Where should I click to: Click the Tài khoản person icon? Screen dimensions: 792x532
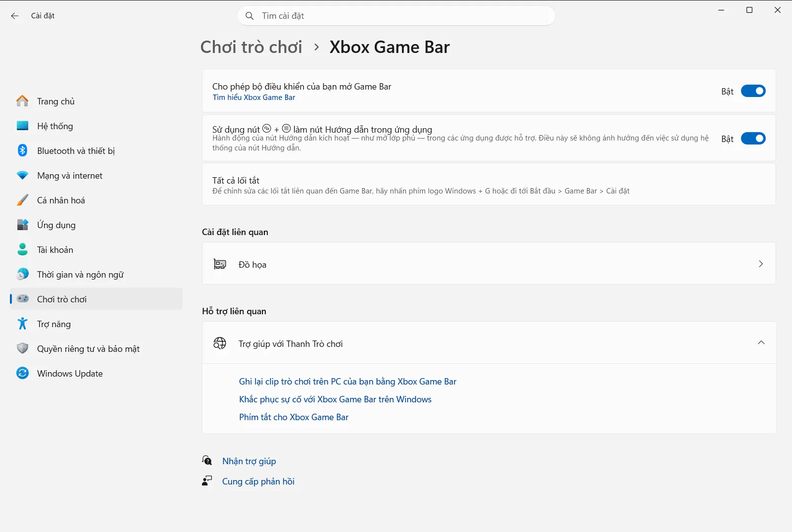[x=22, y=249]
